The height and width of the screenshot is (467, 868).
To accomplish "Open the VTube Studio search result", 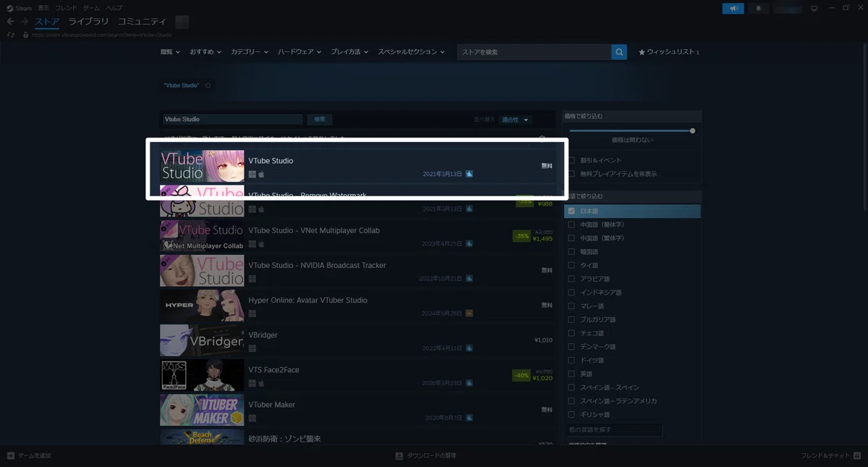I will tap(359, 167).
